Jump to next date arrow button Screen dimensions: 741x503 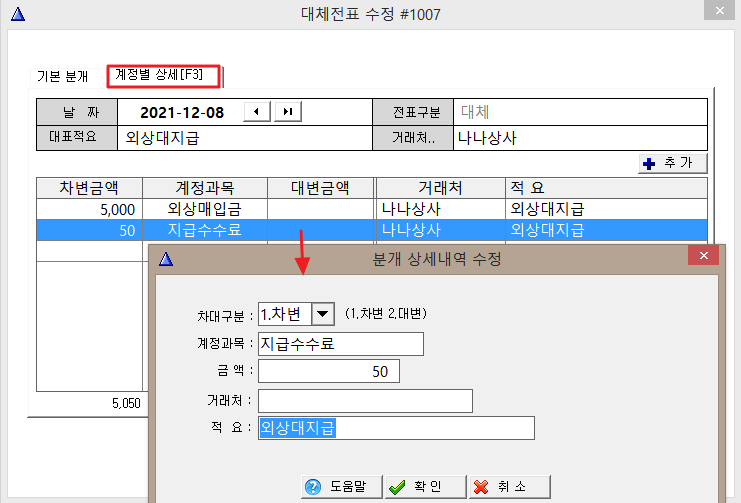(x=288, y=112)
